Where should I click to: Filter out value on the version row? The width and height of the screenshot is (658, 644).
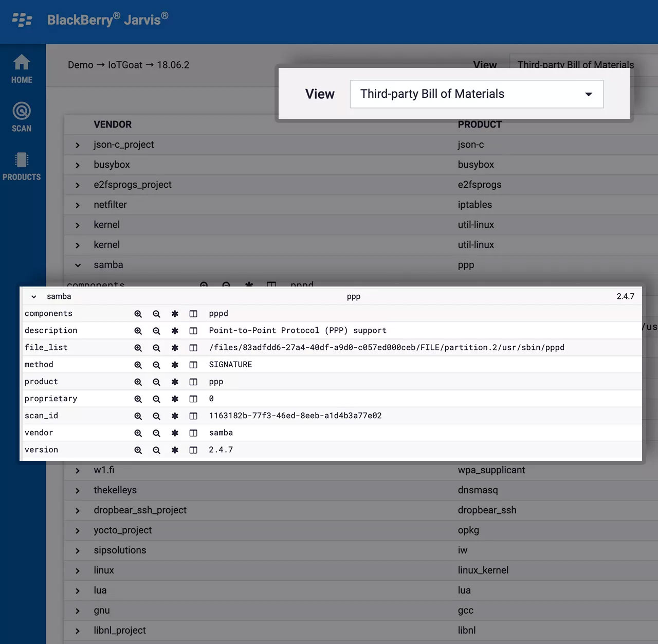tap(156, 450)
